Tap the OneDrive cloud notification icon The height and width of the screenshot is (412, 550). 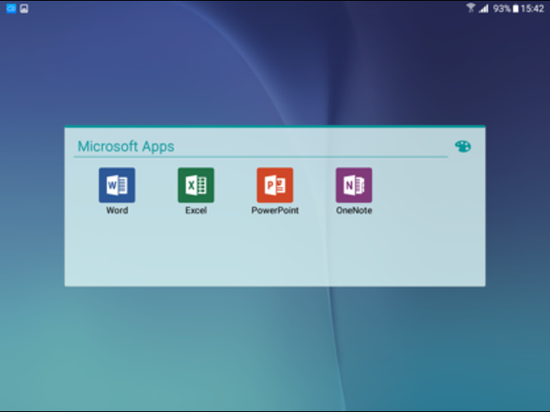11,8
